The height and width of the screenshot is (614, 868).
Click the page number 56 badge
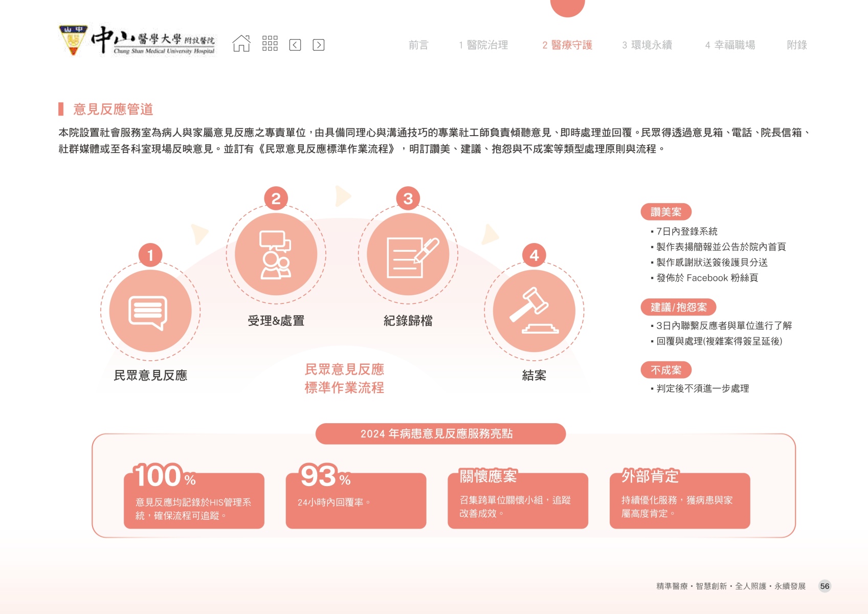(x=825, y=586)
